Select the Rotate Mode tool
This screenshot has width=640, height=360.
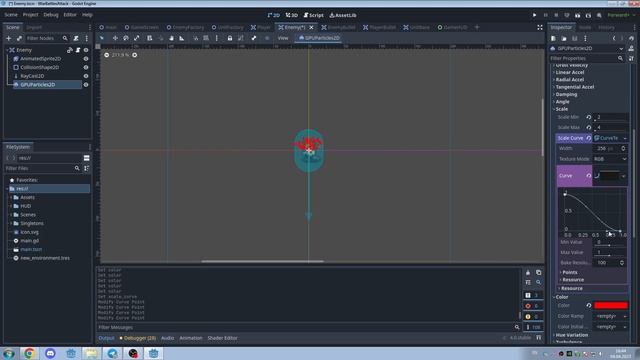(x=126, y=38)
